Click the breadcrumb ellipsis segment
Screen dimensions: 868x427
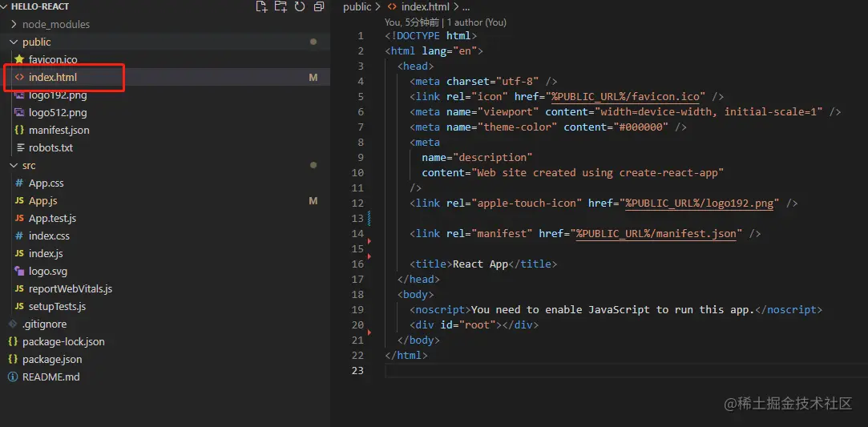click(466, 7)
